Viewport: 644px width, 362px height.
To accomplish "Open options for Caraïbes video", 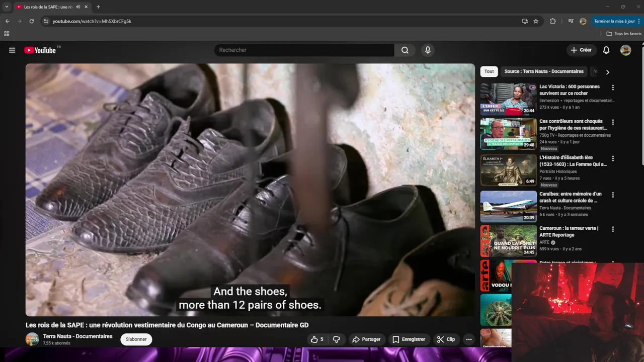I will (x=613, y=195).
